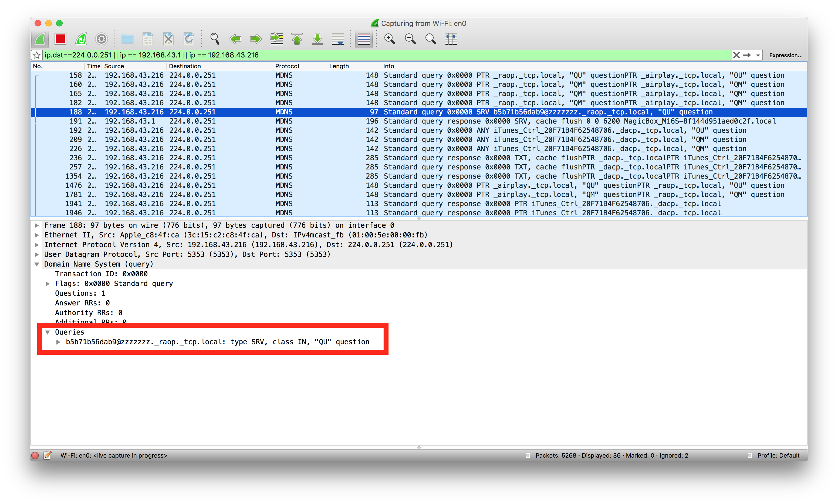
Task: Click the find packet magnifier icon
Action: 214,39
